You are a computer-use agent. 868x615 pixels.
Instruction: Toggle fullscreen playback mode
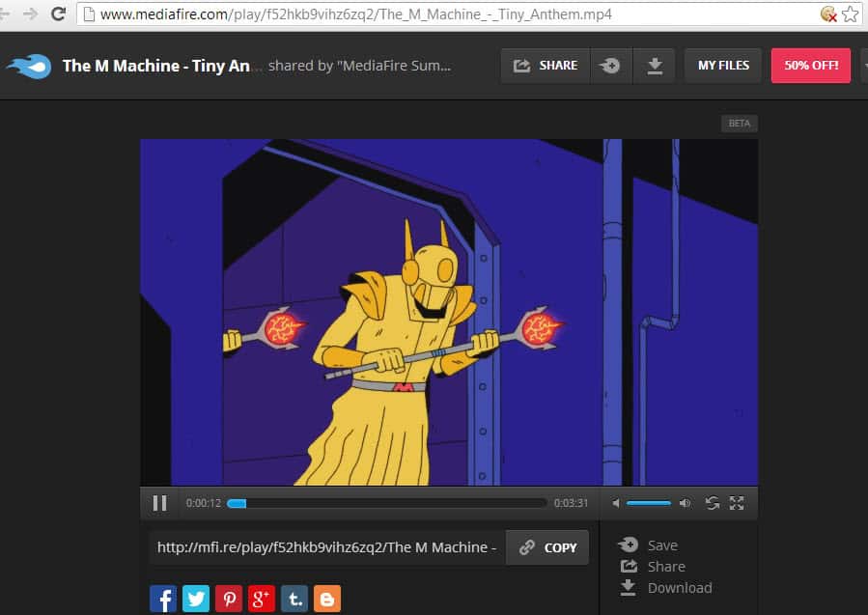(x=737, y=503)
